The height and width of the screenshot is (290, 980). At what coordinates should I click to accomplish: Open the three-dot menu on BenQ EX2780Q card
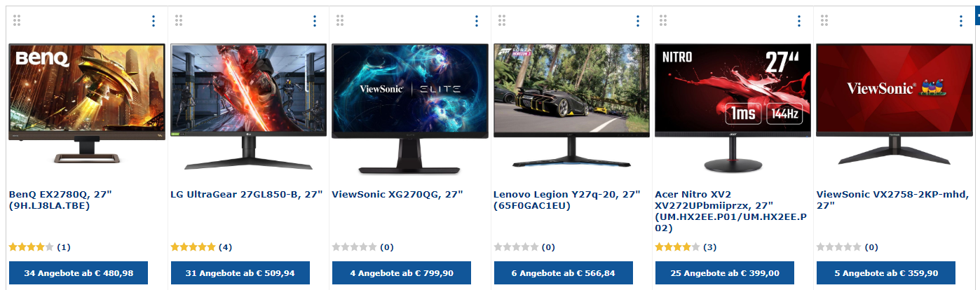click(x=154, y=21)
